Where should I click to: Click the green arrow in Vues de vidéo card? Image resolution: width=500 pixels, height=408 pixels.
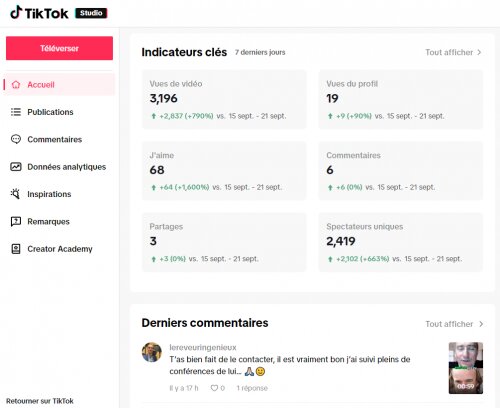click(x=154, y=116)
